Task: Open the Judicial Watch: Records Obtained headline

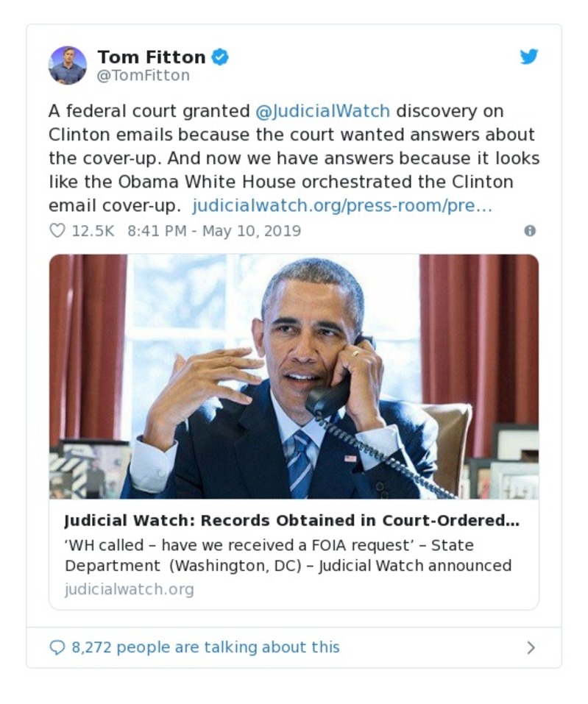Action: pos(292,520)
